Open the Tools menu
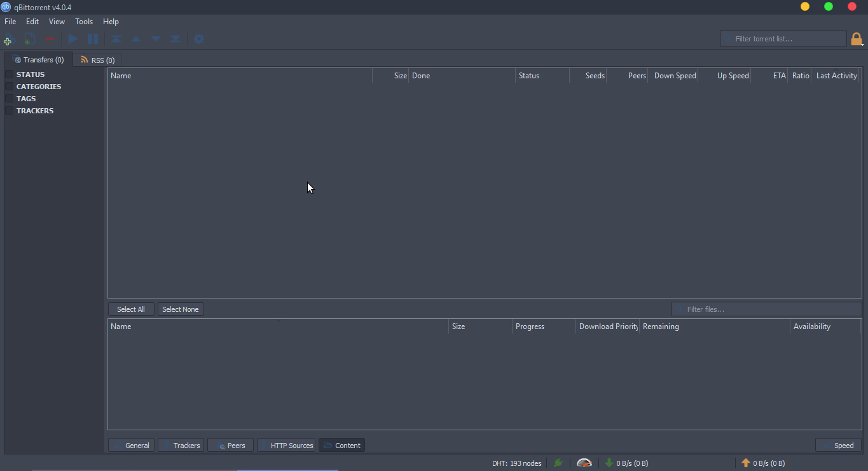Viewport: 868px width, 471px height. [84, 22]
